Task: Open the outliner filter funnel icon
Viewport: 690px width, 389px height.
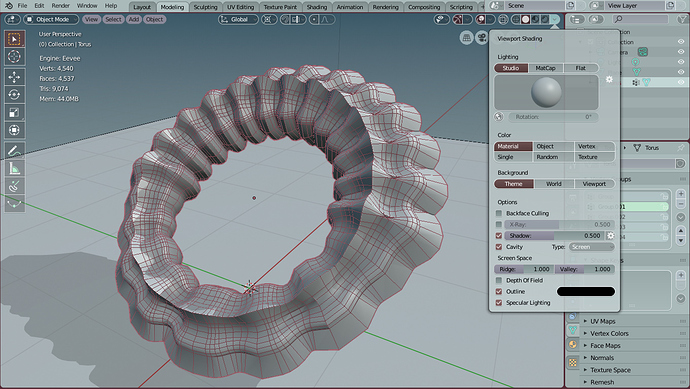Action: click(683, 19)
